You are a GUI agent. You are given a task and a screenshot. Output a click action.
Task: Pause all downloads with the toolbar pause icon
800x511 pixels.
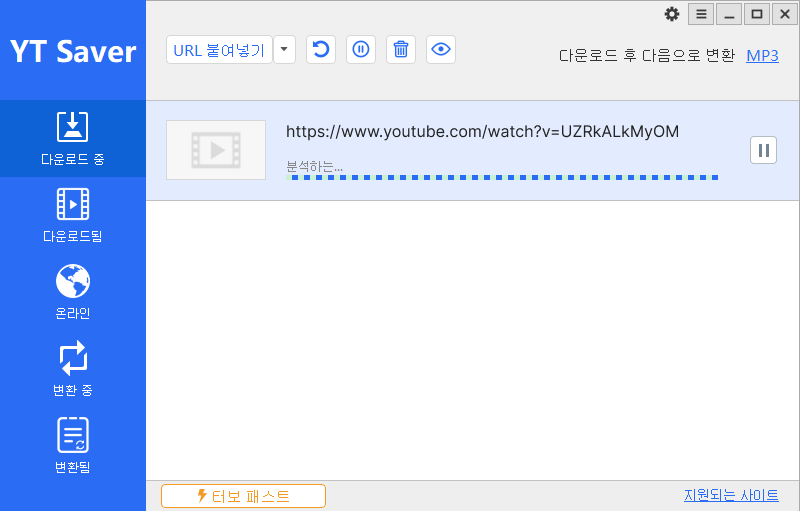[361, 50]
